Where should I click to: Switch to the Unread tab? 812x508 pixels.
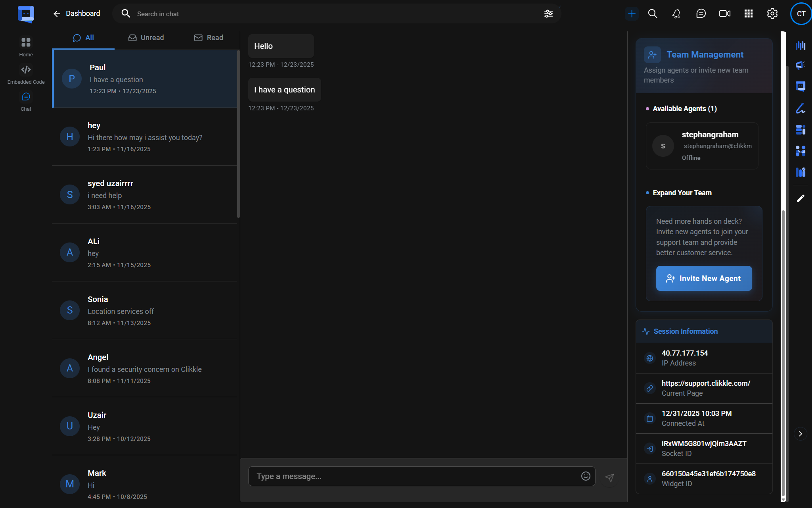coord(146,38)
